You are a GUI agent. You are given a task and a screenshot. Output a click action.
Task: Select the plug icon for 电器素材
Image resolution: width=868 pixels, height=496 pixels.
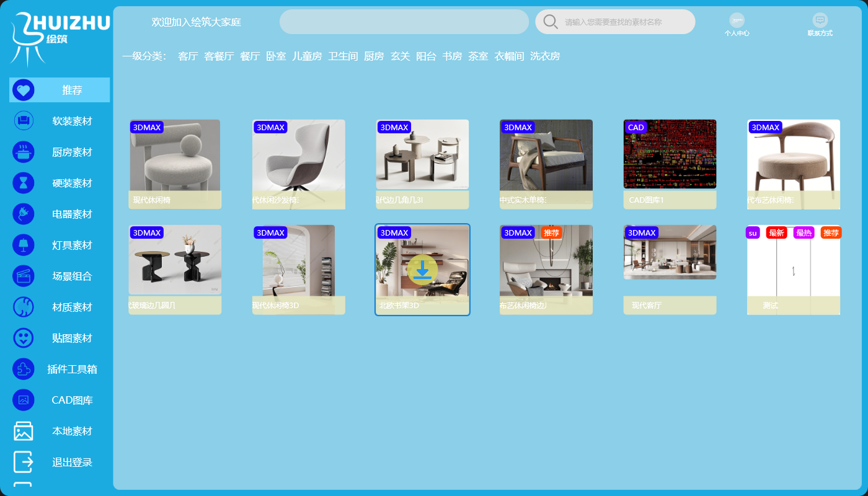click(x=24, y=214)
